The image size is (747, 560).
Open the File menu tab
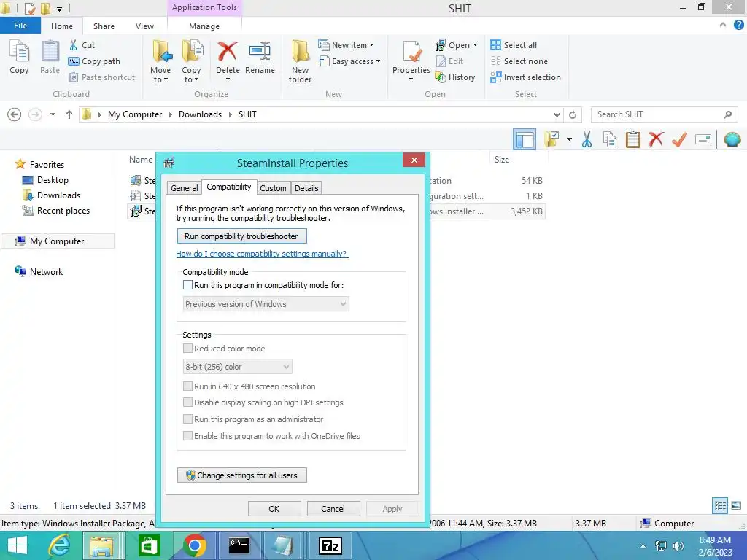tap(20, 26)
